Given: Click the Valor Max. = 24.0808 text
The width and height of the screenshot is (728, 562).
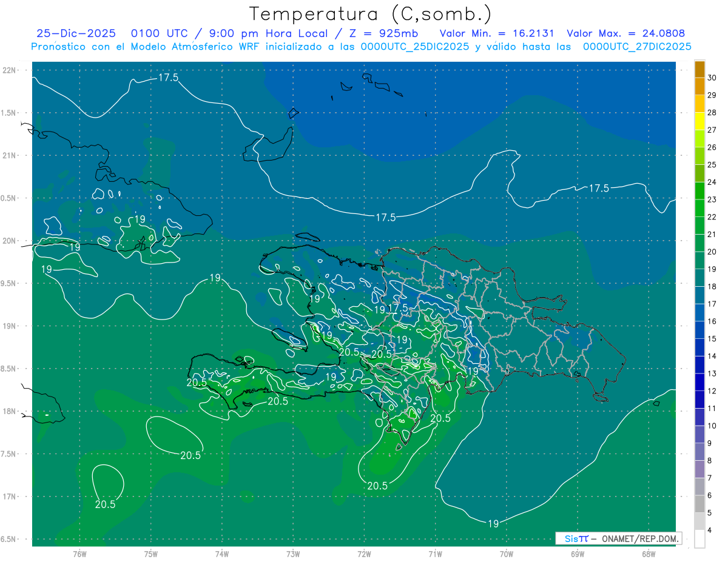Looking at the screenshot, I should pyautogui.click(x=625, y=34).
